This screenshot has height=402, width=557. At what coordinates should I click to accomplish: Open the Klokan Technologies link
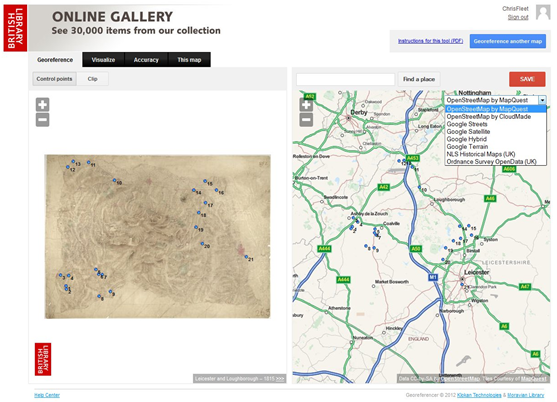tap(479, 395)
